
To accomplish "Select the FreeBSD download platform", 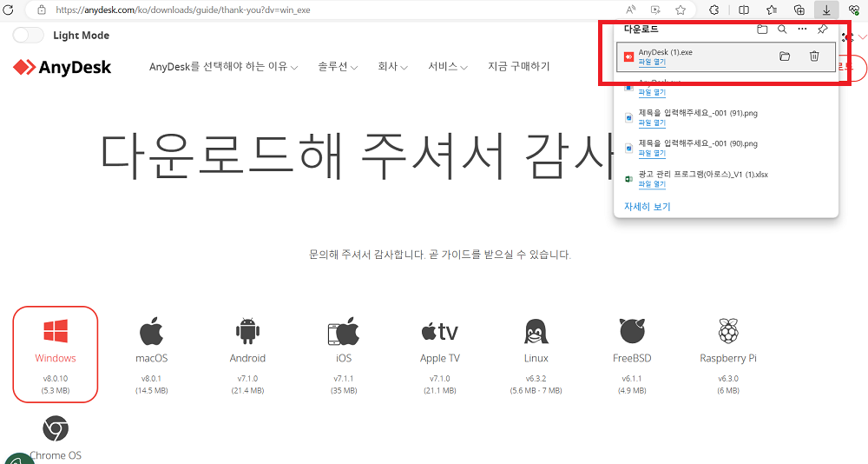I will tap(632, 355).
